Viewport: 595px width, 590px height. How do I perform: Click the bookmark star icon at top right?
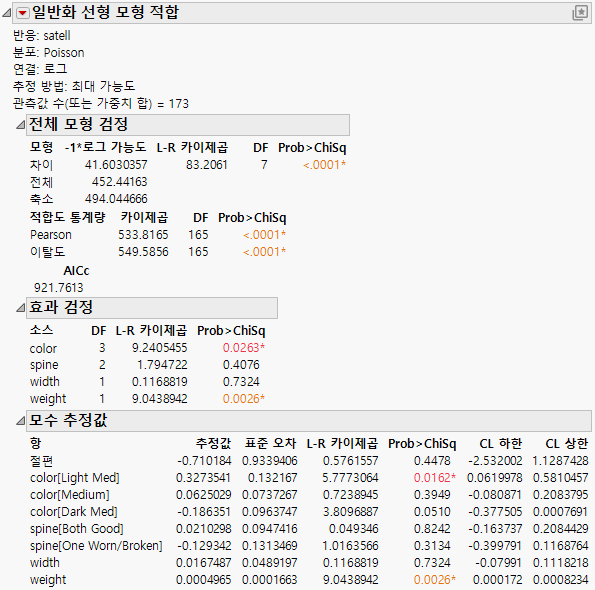580,13
